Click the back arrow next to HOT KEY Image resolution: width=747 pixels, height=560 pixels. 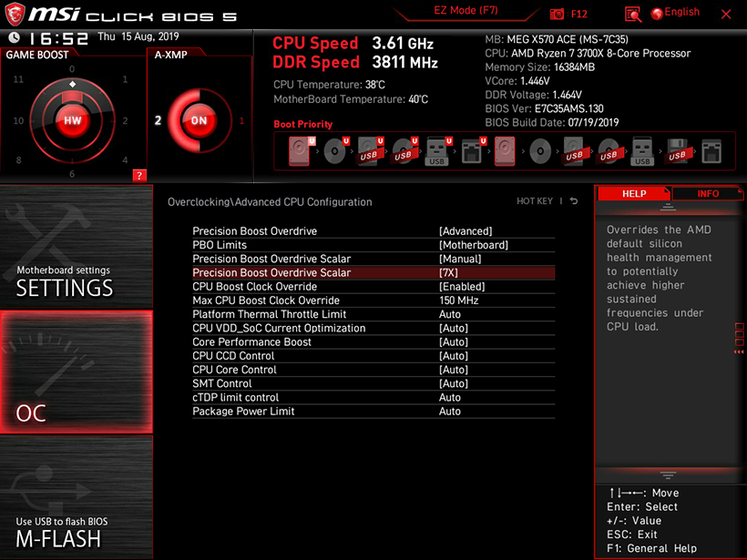click(x=574, y=201)
